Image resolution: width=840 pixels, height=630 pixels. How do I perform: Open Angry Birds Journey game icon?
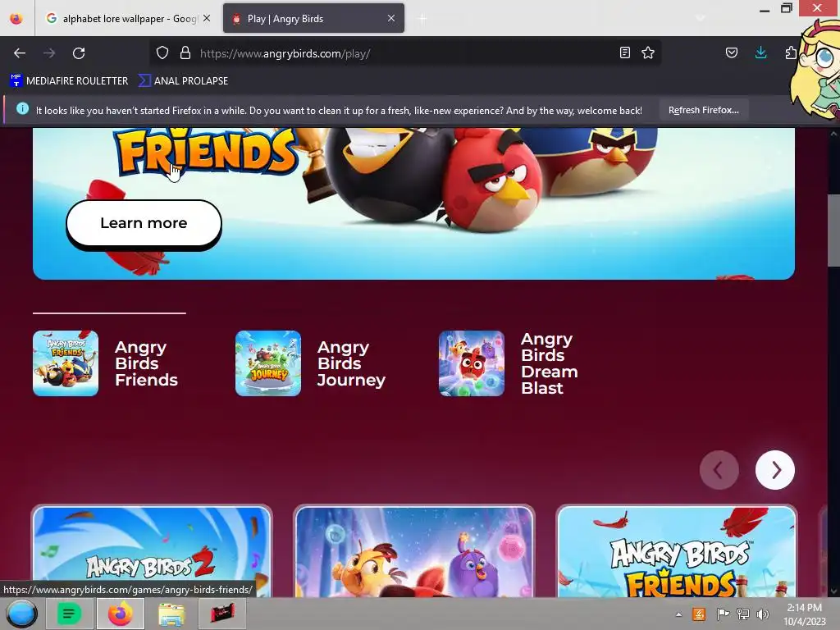[x=268, y=363]
